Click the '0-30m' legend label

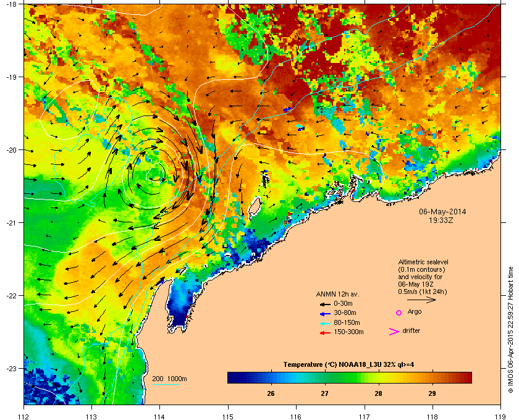(x=343, y=303)
